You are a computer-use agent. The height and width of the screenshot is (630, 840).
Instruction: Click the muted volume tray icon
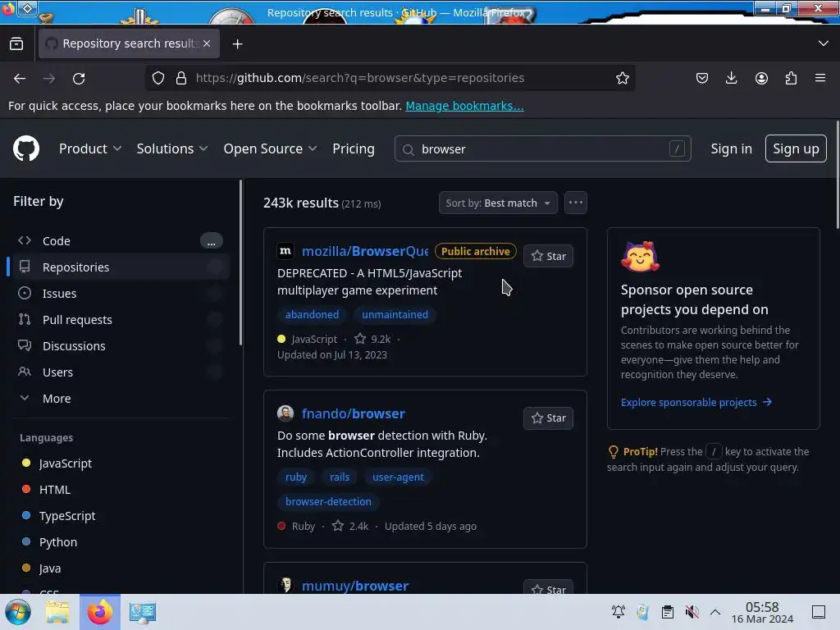click(692, 612)
